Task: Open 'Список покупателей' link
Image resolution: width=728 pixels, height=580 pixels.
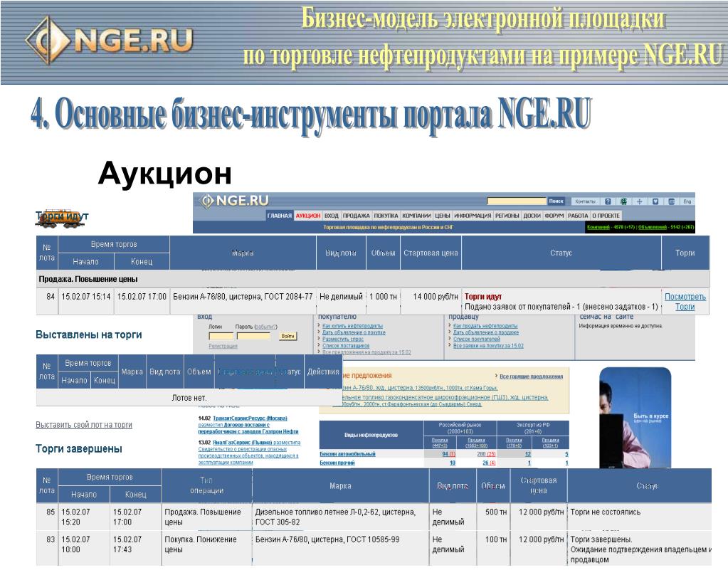Action: click(x=476, y=339)
